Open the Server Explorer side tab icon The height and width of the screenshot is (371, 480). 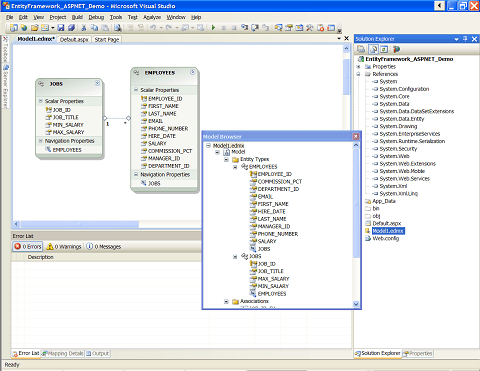coord(6,68)
